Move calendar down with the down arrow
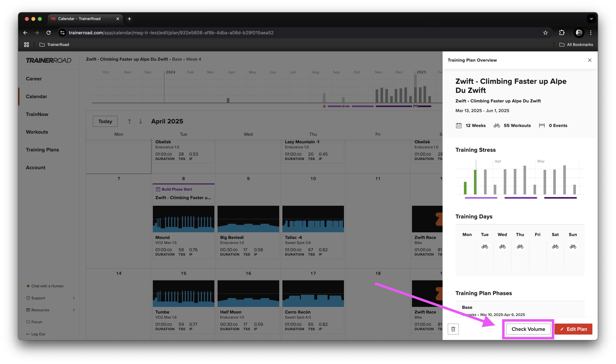 point(141,121)
